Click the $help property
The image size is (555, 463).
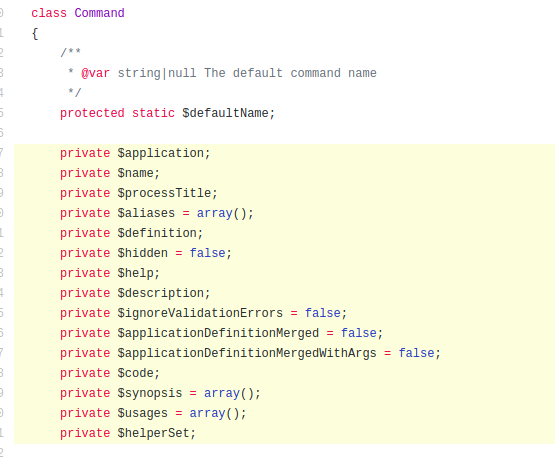[x=136, y=273]
